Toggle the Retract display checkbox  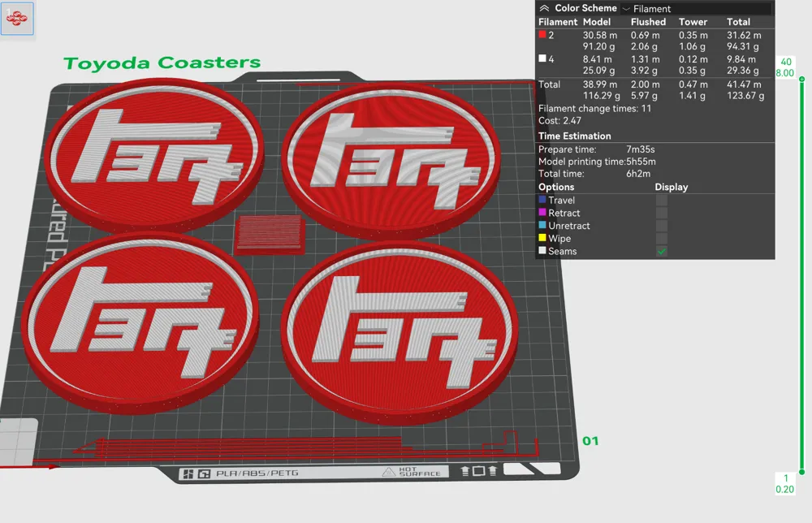coord(661,213)
